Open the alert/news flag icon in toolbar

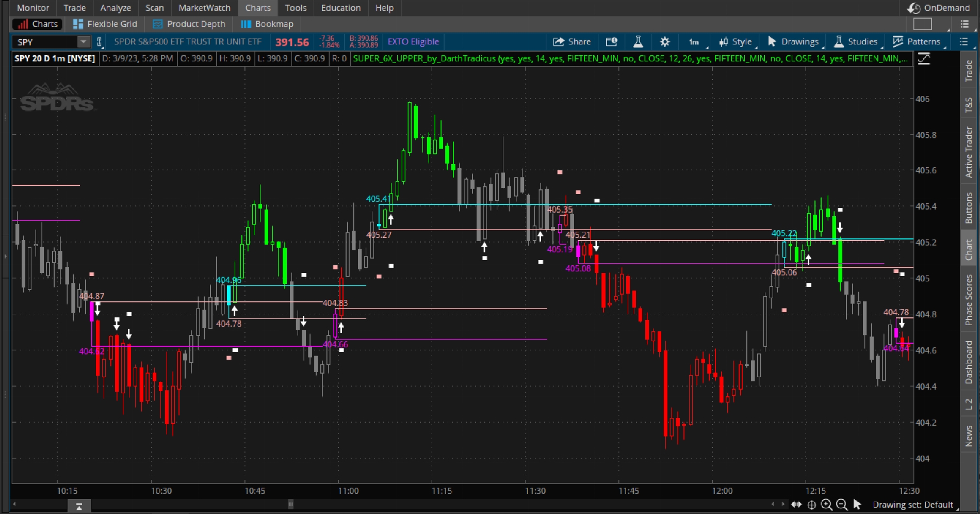click(x=611, y=42)
